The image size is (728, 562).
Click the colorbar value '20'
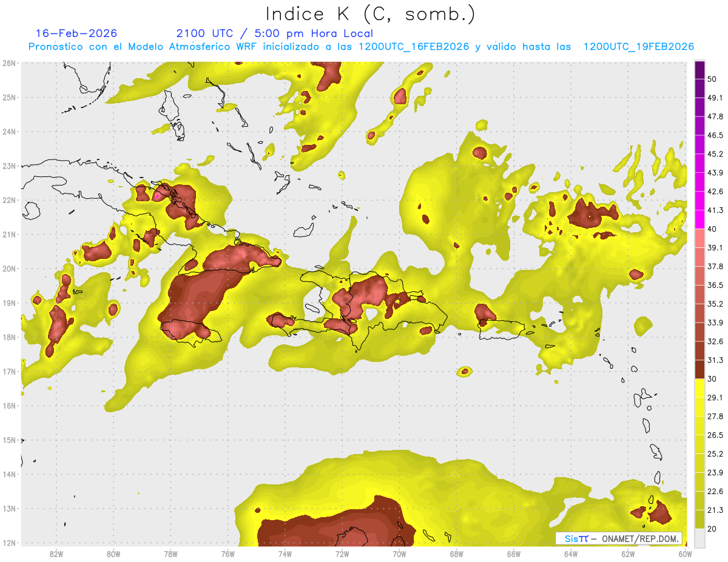713,528
